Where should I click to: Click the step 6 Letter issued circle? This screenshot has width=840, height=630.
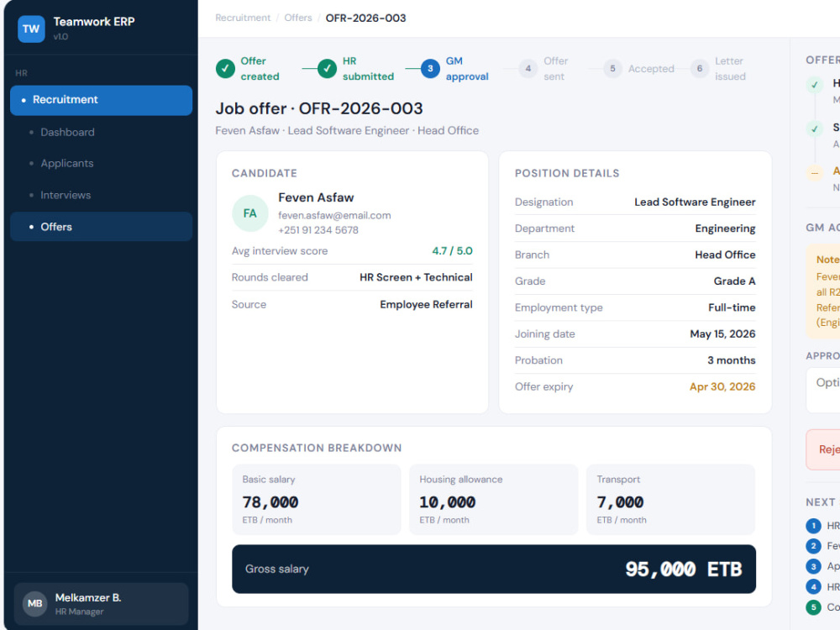pos(699,69)
